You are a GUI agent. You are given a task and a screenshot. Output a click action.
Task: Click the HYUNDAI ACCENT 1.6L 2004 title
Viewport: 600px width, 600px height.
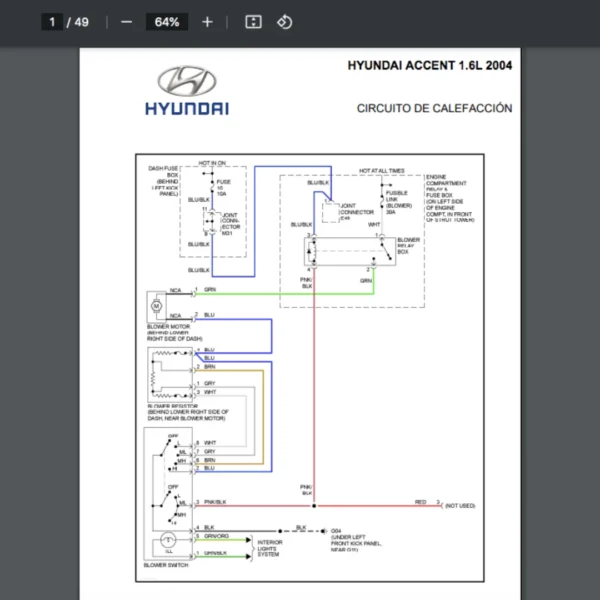pos(429,66)
